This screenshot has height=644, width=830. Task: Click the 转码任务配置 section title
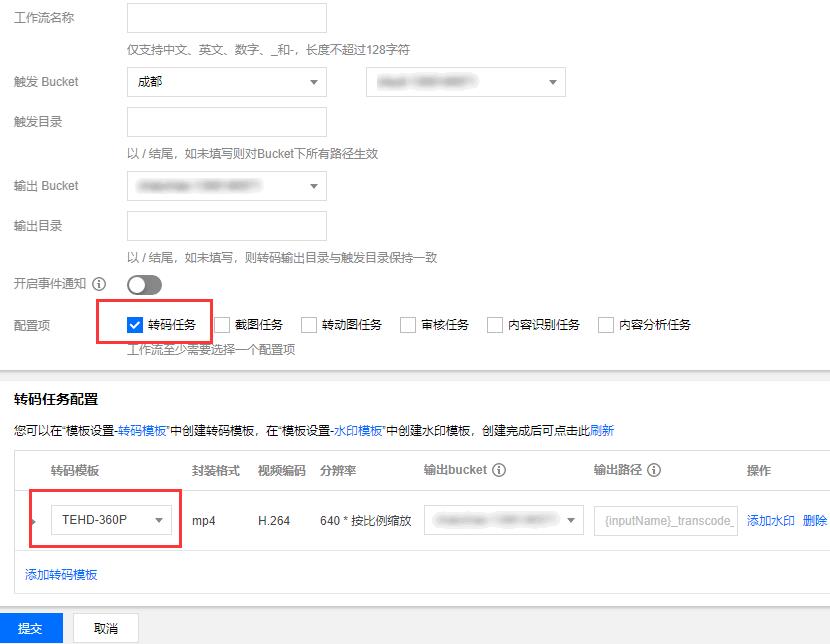click(x=56, y=399)
